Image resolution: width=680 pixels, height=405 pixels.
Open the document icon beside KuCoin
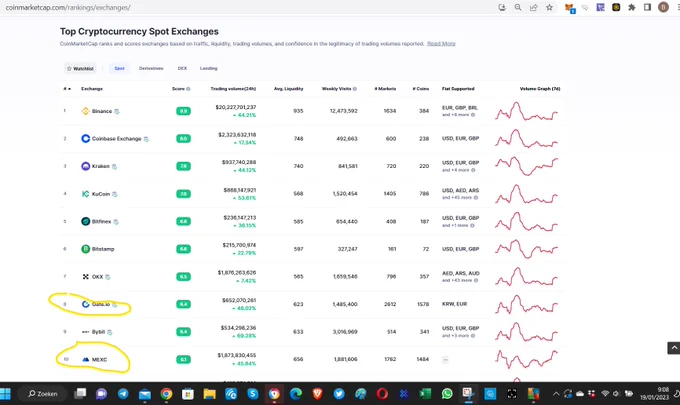115,194
